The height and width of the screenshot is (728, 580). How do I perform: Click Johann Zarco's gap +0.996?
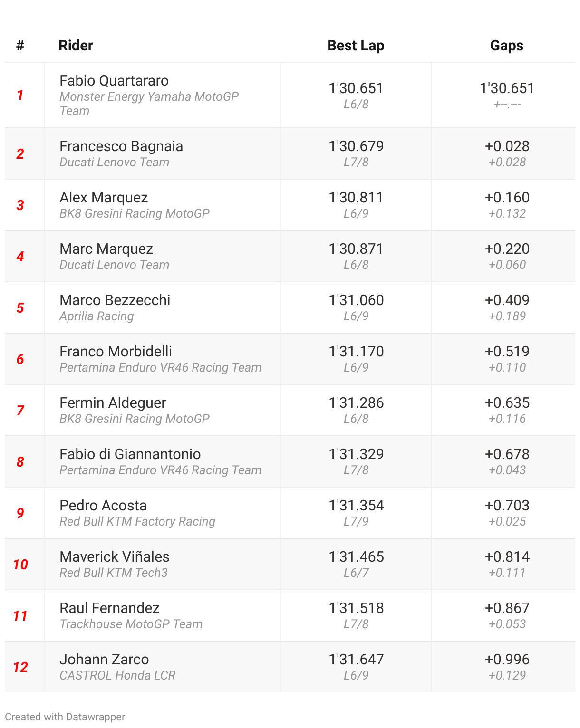click(507, 660)
